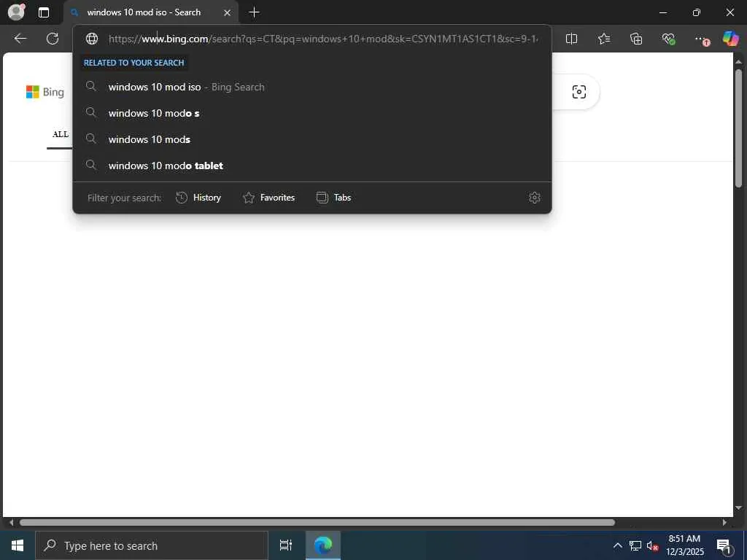Toggle split screen view icon
The image size is (747, 560).
[571, 39]
